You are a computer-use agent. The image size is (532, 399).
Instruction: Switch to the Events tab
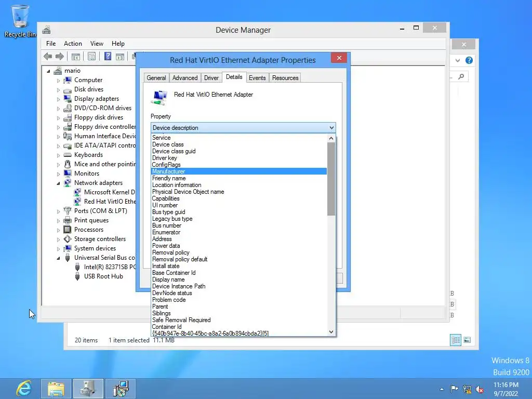pyautogui.click(x=257, y=78)
